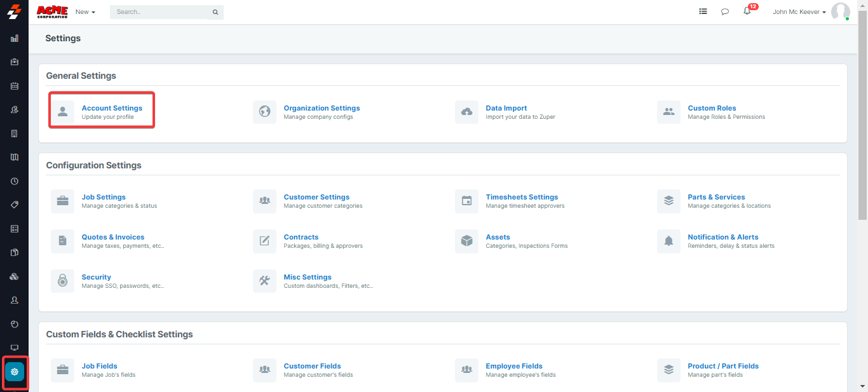Click the settings gear sidebar icon
Screen dimensions: 868x392
coord(15,372)
